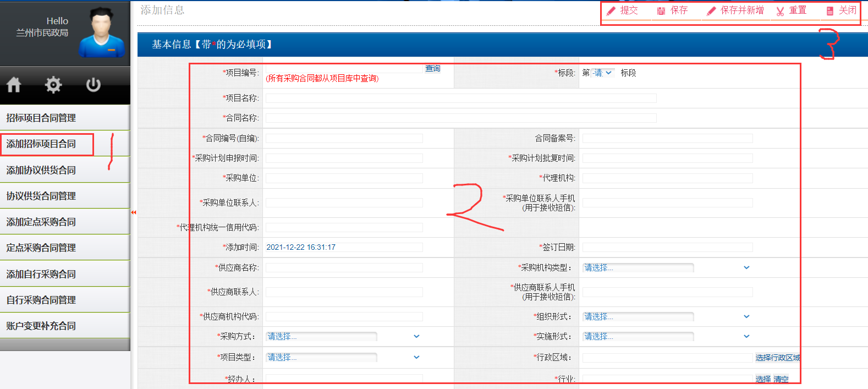Screen dimensions: 868x389
Task: Click 查询 link beside 项目编号
Action: (x=433, y=68)
